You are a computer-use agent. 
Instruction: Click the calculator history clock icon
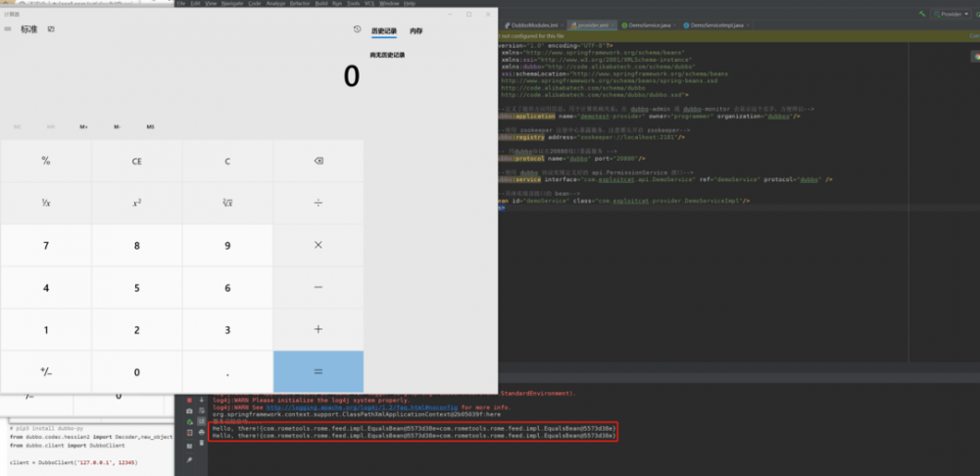click(x=357, y=29)
